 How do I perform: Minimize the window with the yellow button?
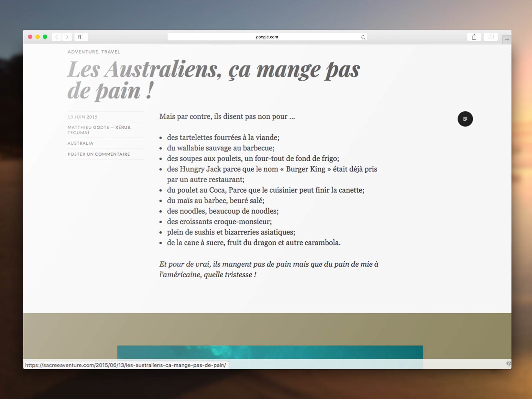point(38,37)
